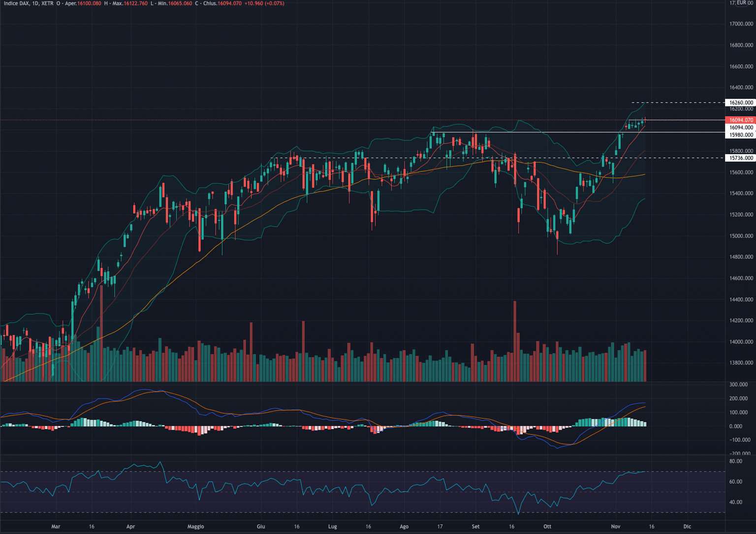Click the EUR currency label on the price axis
The height and width of the screenshot is (534, 756).
pos(741,2)
